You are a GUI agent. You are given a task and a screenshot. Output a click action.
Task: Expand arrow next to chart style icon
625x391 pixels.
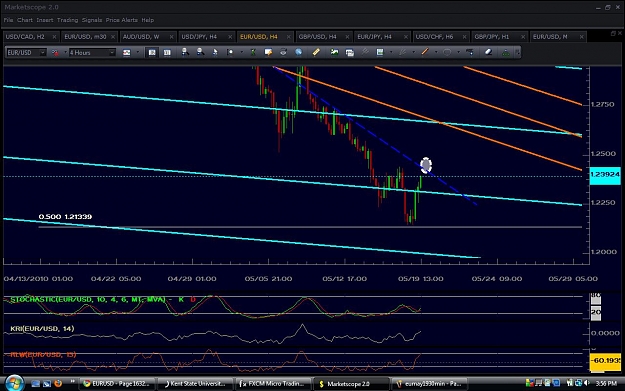tap(138, 53)
